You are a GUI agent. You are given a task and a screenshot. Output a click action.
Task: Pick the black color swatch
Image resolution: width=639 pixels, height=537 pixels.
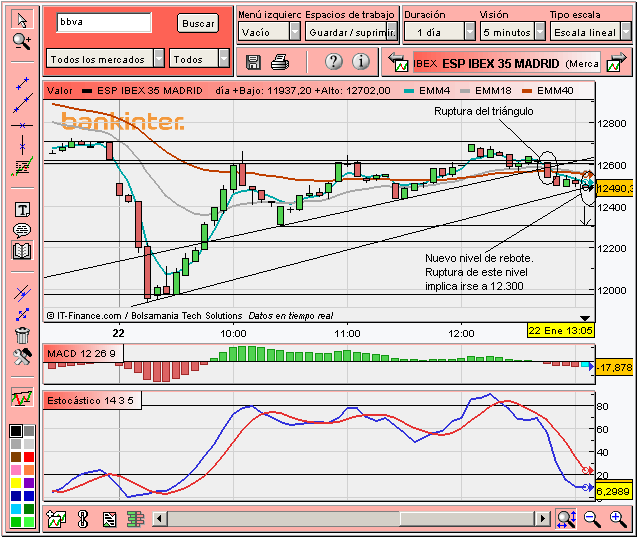tap(16, 431)
